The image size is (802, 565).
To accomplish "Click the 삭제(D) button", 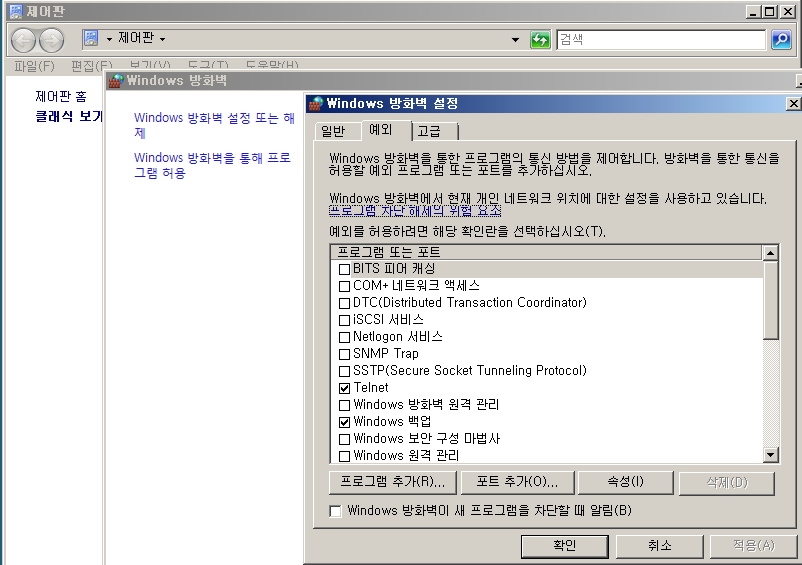I will coord(726,483).
